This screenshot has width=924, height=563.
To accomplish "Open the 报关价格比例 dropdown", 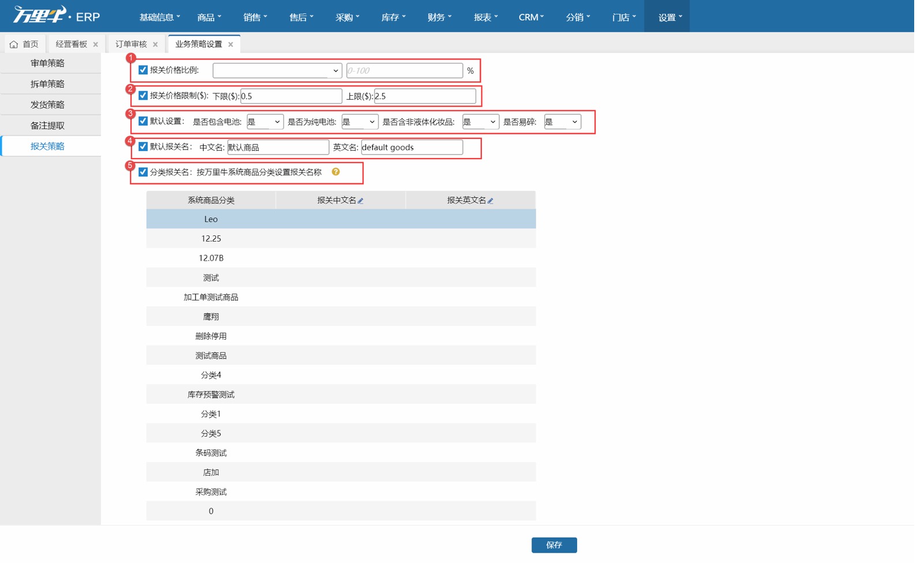I will coord(277,70).
